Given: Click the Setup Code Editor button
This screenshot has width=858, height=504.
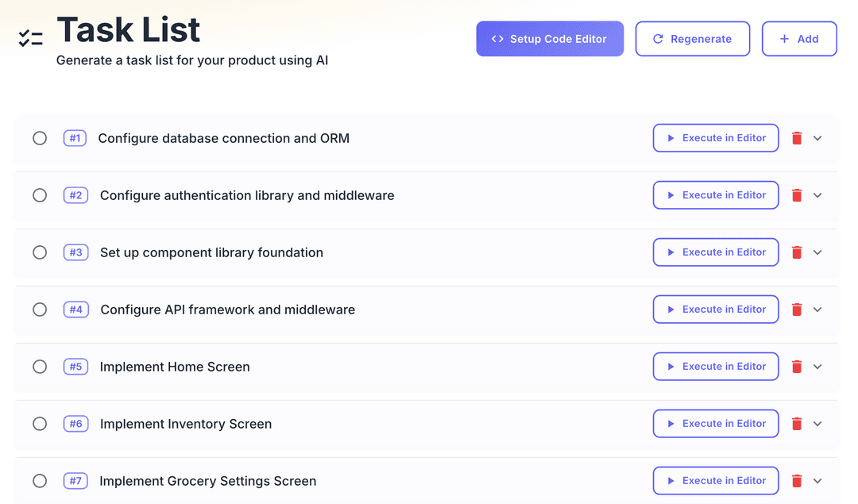Looking at the screenshot, I should [x=550, y=39].
